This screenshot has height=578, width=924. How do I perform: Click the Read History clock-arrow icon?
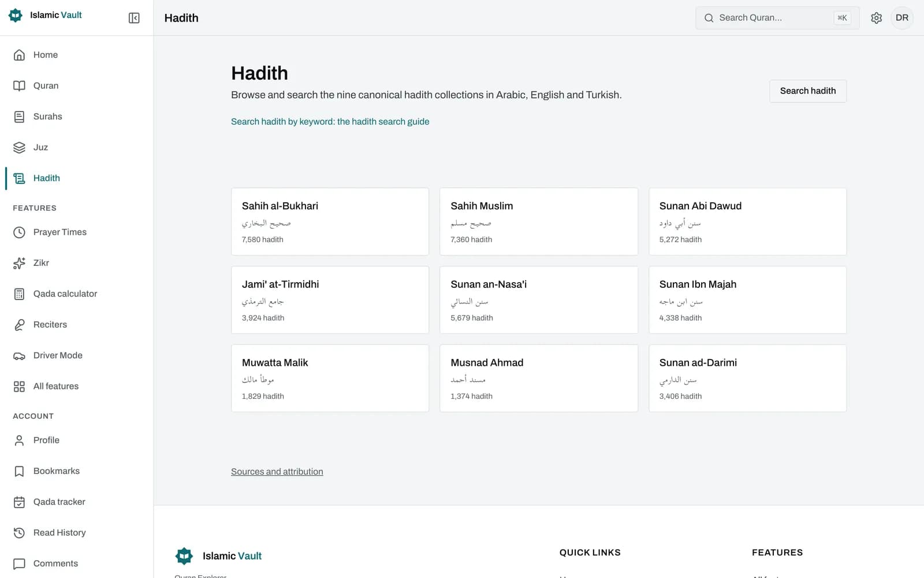point(19,533)
